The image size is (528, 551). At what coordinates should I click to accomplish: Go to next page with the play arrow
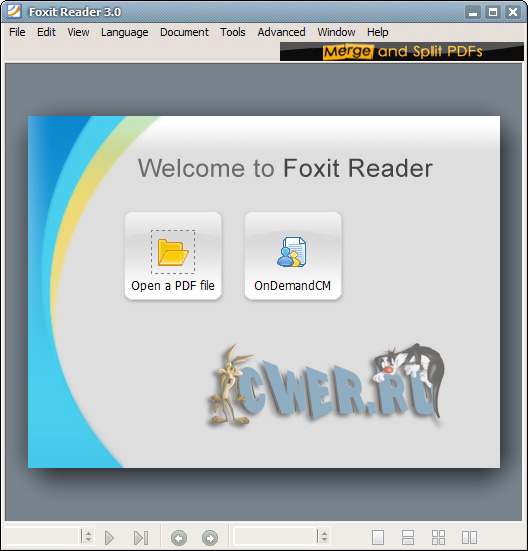click(109, 538)
